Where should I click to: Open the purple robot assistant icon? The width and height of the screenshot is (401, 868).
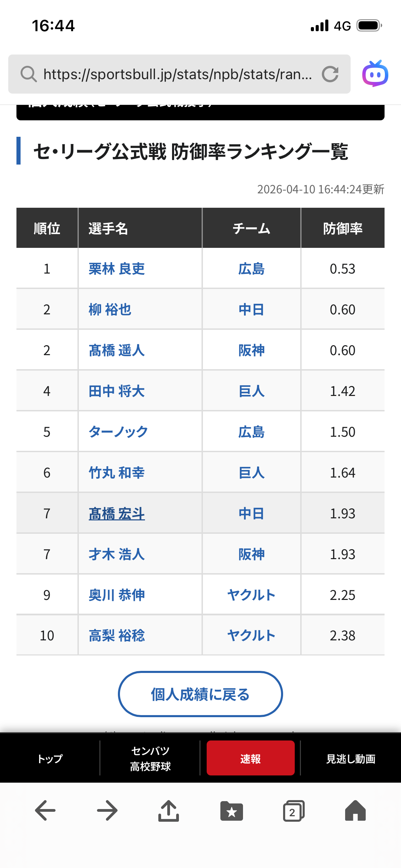(x=375, y=74)
